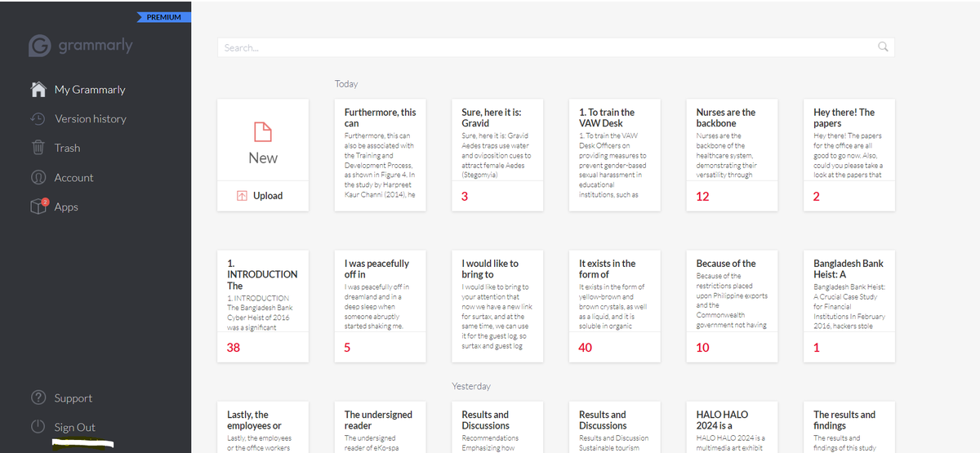The image size is (980, 453).
Task: Open document '1. To train the VAW Desk'
Action: point(614,155)
